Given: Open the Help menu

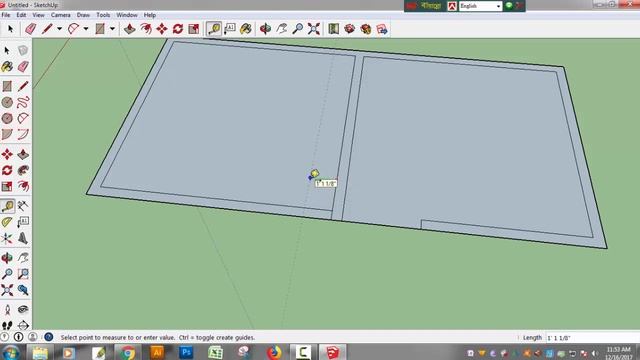Looking at the screenshot, I should click(x=150, y=15).
